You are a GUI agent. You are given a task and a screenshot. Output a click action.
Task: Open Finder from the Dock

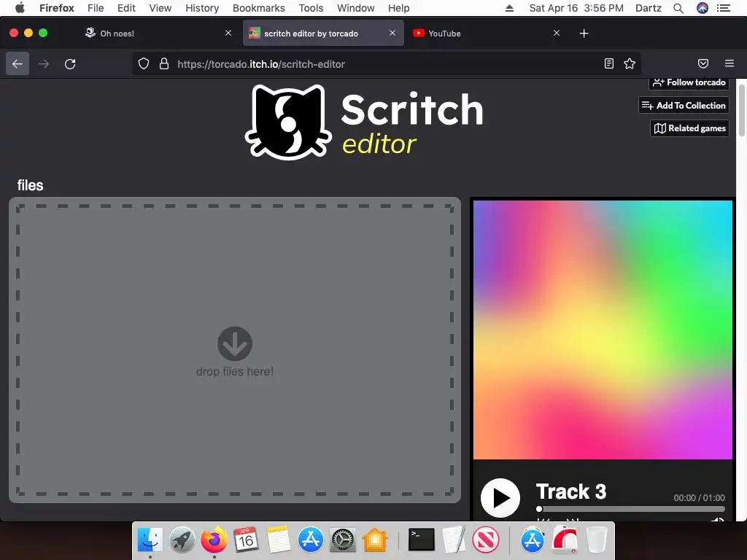(x=150, y=540)
